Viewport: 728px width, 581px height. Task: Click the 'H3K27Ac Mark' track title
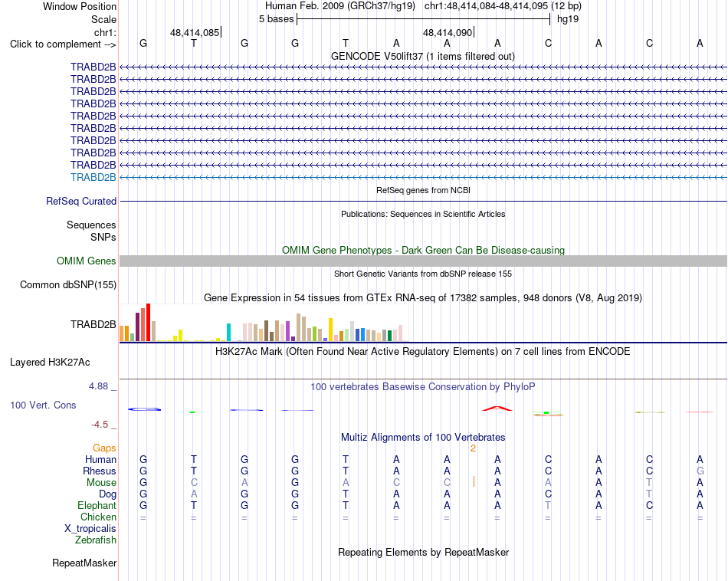click(423, 352)
